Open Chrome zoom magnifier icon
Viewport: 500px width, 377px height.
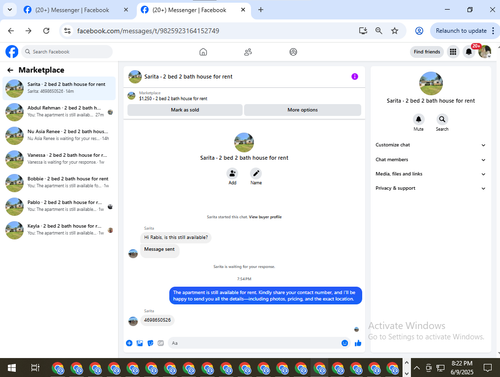tap(379, 31)
